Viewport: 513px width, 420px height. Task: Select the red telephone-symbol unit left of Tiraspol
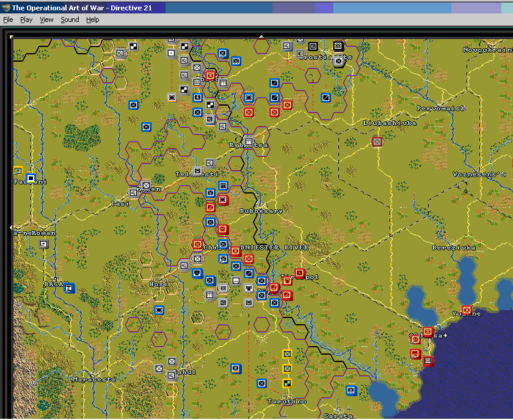[x=287, y=281]
